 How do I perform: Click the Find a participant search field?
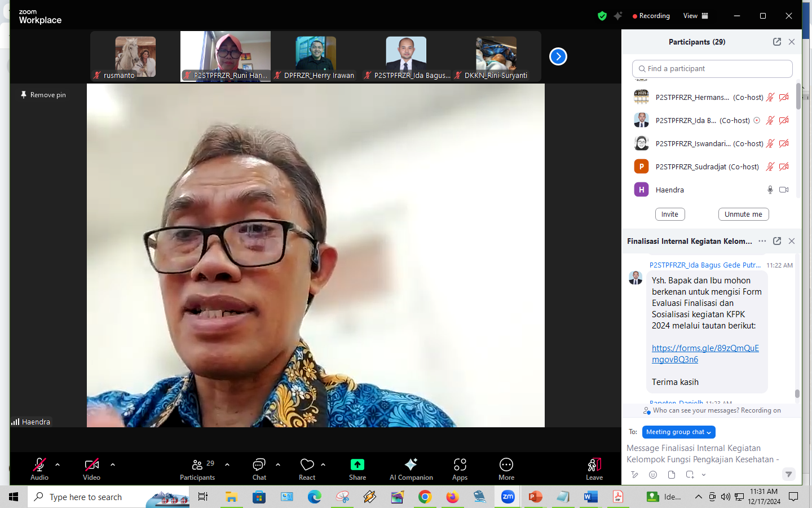[712, 69]
